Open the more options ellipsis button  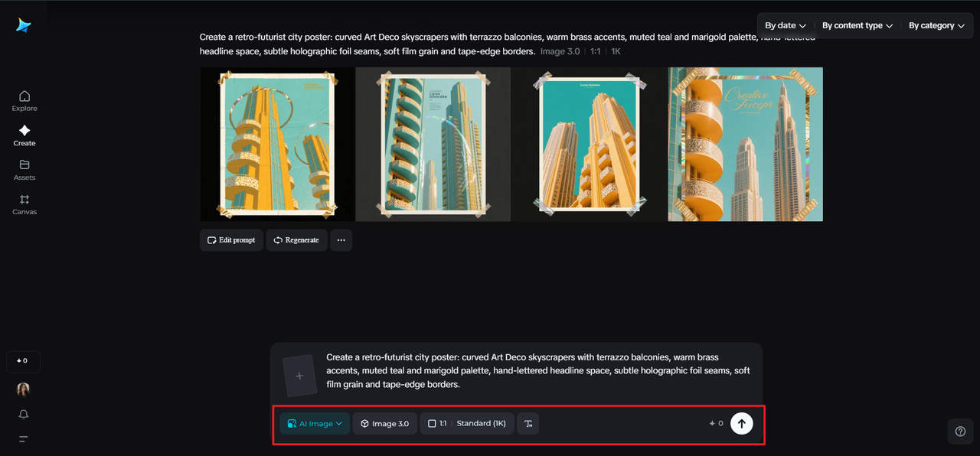[x=341, y=240]
